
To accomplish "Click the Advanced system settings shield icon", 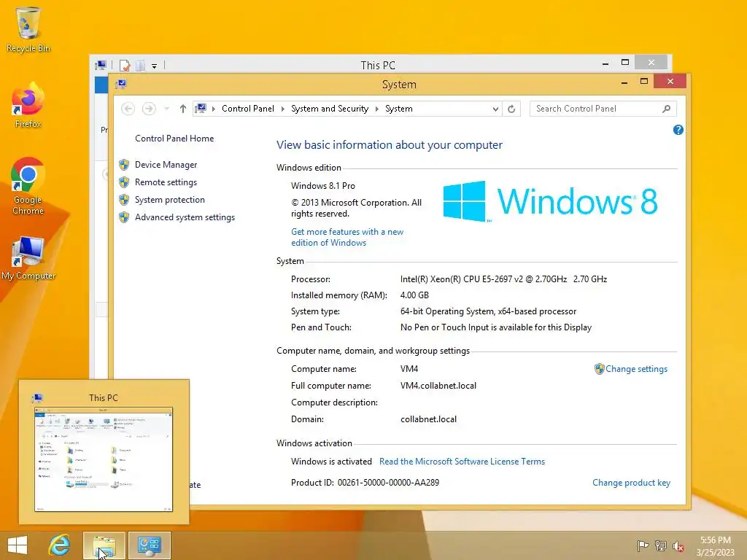I will (x=124, y=217).
